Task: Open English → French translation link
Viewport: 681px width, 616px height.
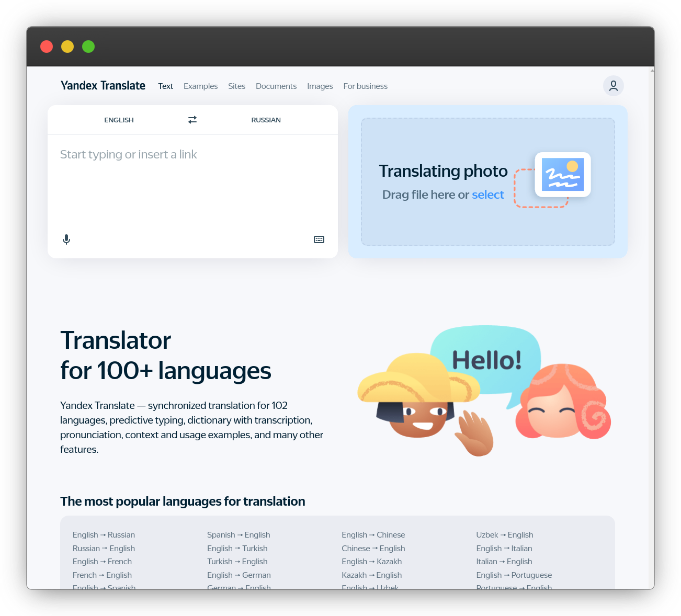Action: coord(102,562)
